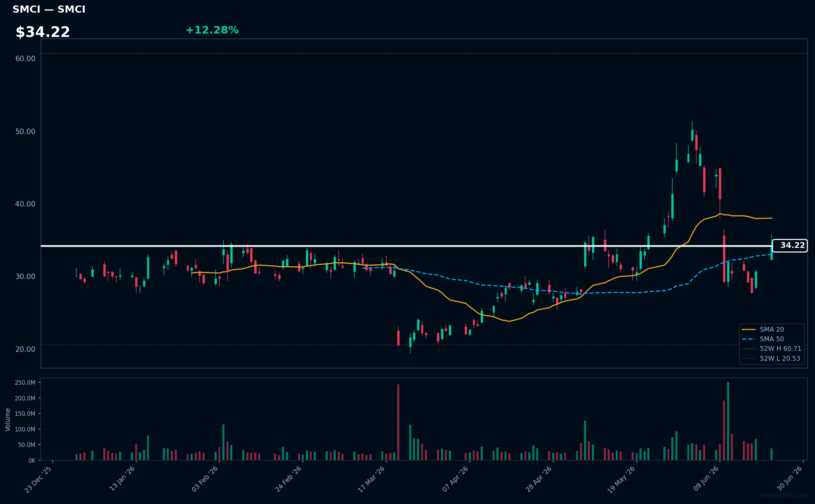Image resolution: width=815 pixels, height=504 pixels.
Task: Click the 100.0M volume axis label
Action: coord(25,429)
